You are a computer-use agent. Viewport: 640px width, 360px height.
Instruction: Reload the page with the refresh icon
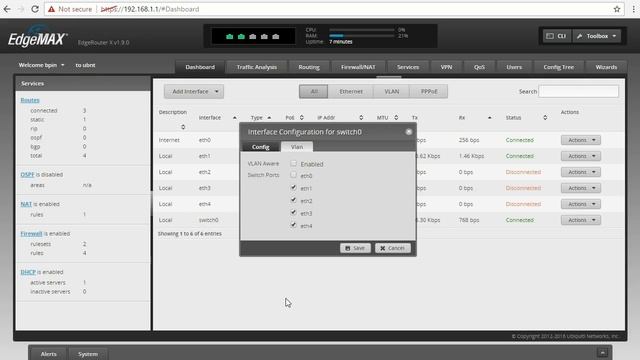point(35,9)
